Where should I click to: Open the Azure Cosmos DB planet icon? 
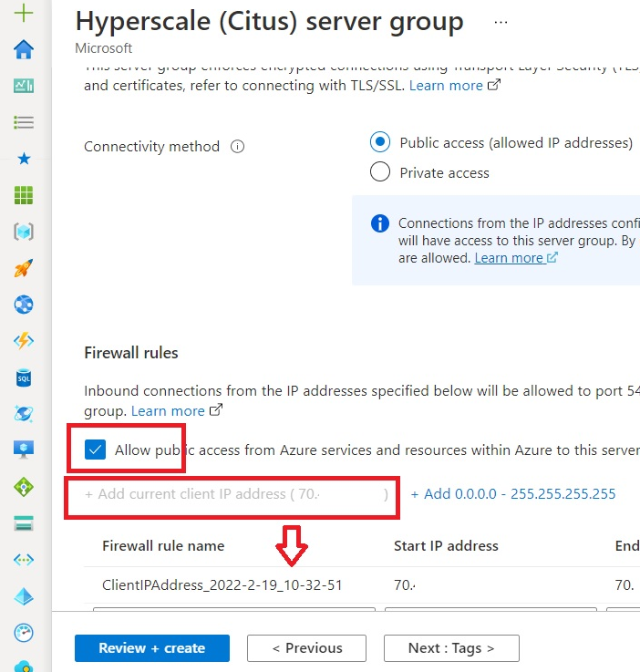[x=24, y=414]
